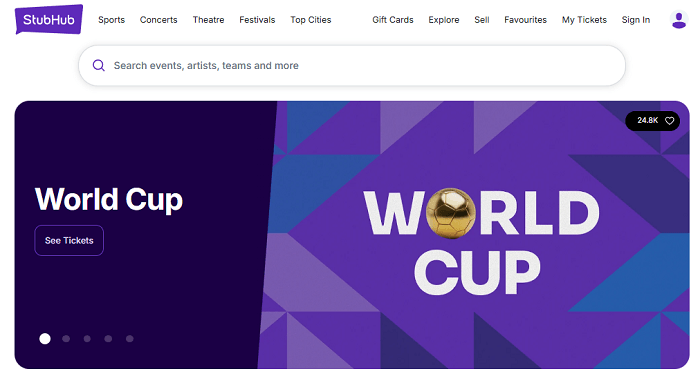Click the World Cup banner image
The width and height of the screenshot is (700, 376).
(474, 235)
